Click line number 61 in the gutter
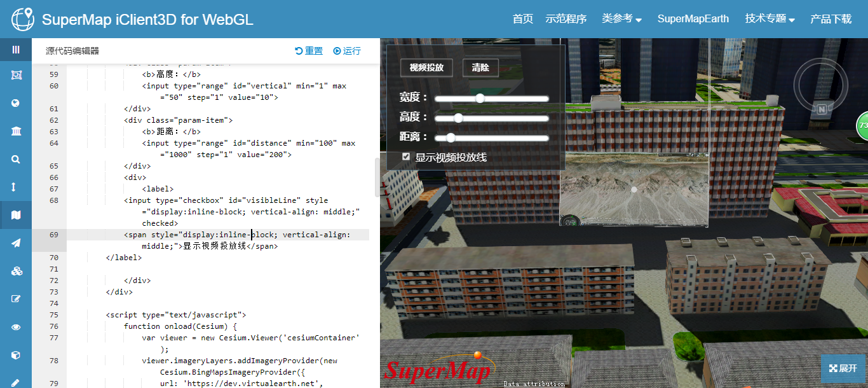Screen dimensions: 868x388 tap(54, 109)
